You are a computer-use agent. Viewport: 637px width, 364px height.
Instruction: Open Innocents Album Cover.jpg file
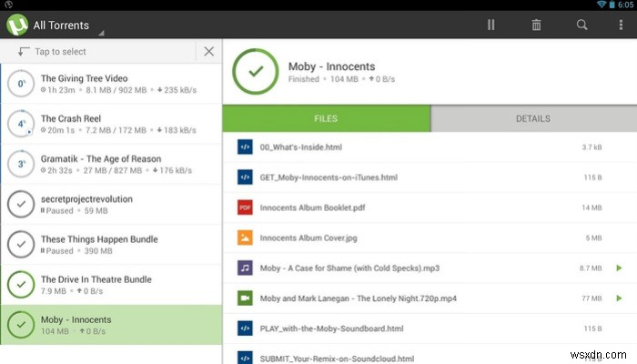tap(308, 238)
